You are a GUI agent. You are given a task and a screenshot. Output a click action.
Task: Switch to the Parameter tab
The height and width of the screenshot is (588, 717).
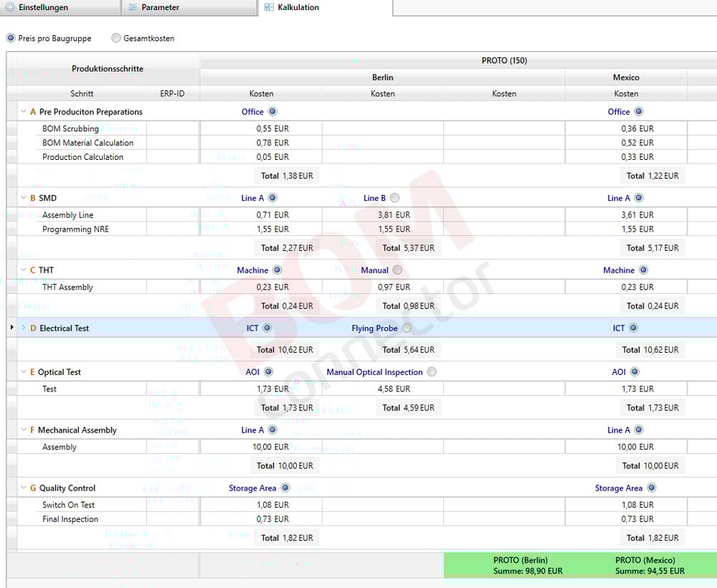[158, 8]
